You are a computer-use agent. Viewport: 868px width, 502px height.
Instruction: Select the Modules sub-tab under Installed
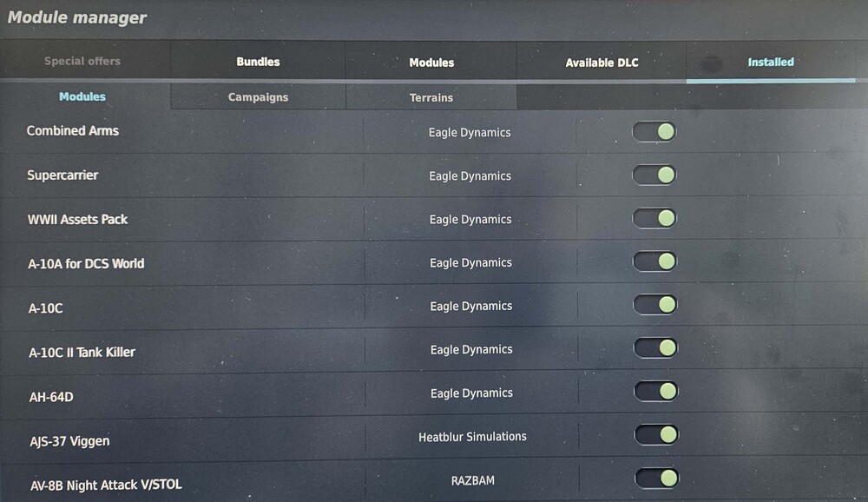[x=82, y=96]
